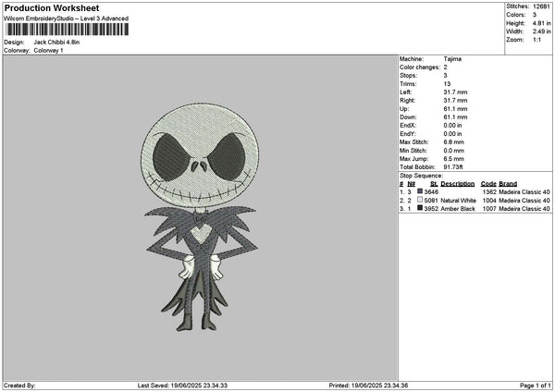This screenshot has height=392, width=555.
Task: Click the Zoom 1:1 value
Action: (536, 40)
